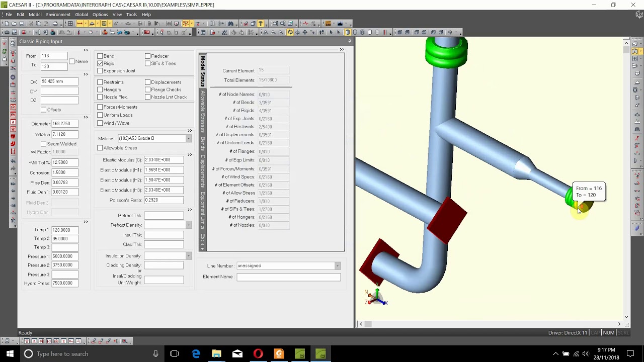Click the Cut scissors toolbar icon
Image resolution: width=644 pixels, height=362 pixels.
(x=31, y=24)
